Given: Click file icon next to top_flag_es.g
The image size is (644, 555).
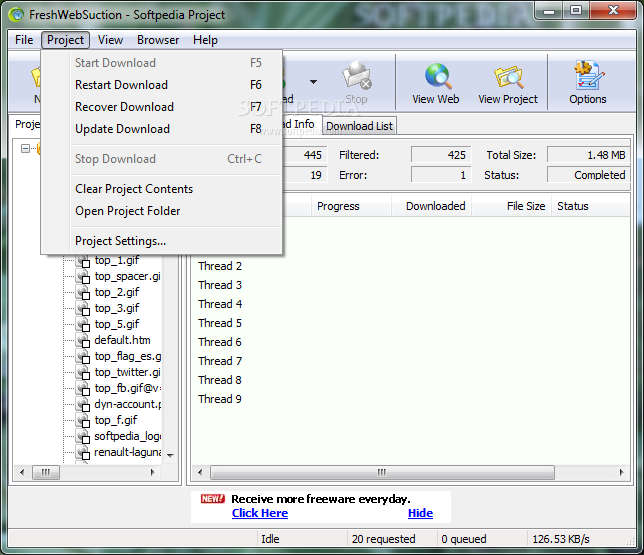Looking at the screenshot, I should tap(83, 357).
